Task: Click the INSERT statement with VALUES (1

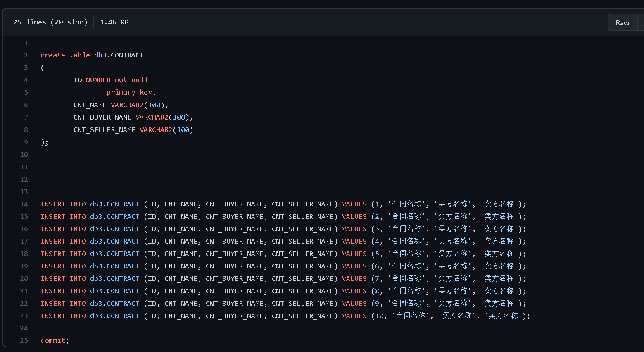Action: pos(283,204)
